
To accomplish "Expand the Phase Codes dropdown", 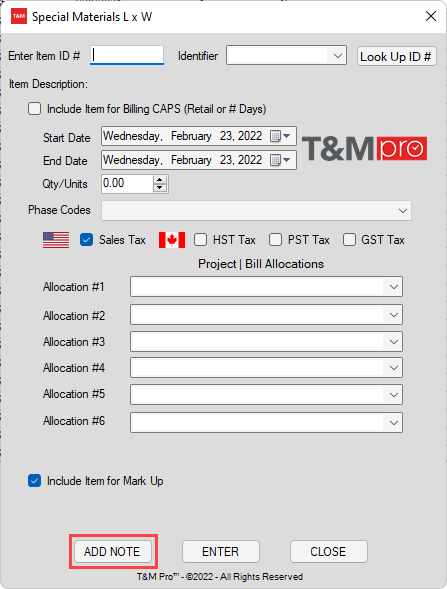I will tap(256, 210).
